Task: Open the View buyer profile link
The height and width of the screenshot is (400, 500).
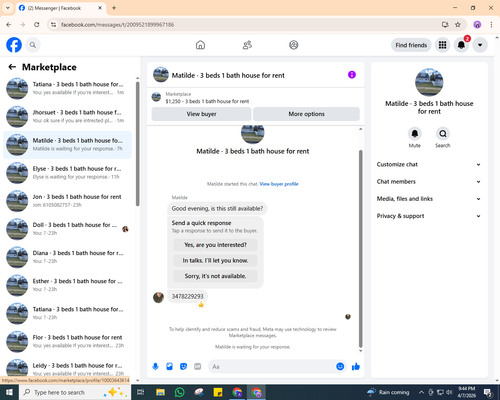Action: coord(279,184)
